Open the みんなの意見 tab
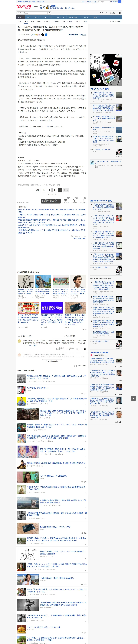The image size is (138, 644). click(x=73, y=17)
